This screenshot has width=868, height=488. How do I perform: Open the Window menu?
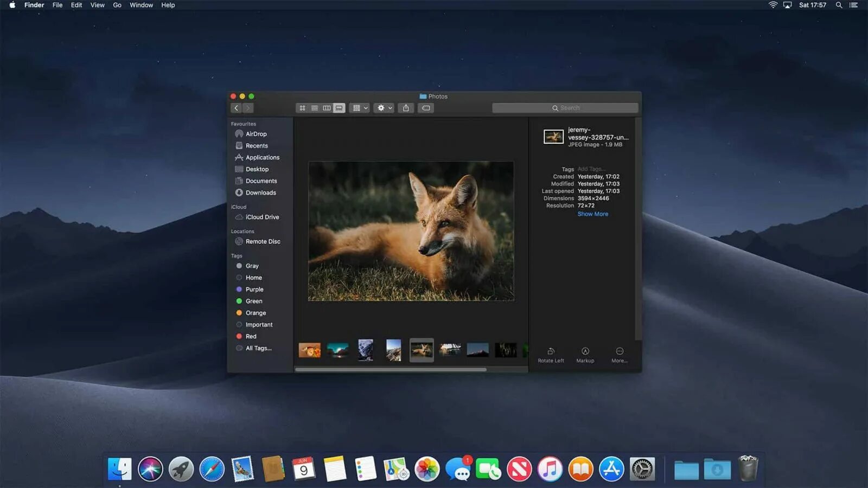141,5
